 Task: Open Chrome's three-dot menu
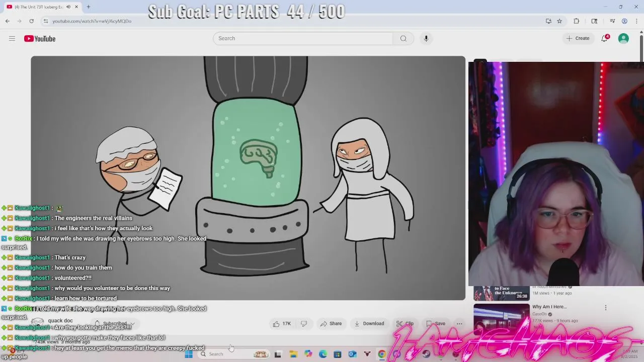coord(637,21)
